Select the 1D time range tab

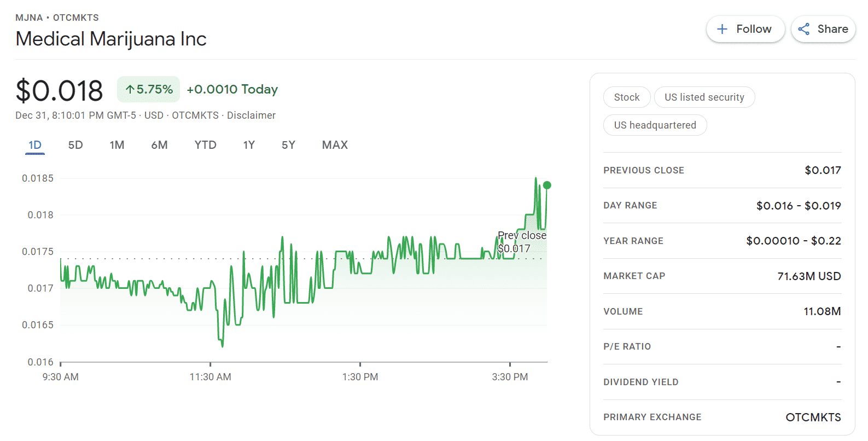(x=35, y=145)
